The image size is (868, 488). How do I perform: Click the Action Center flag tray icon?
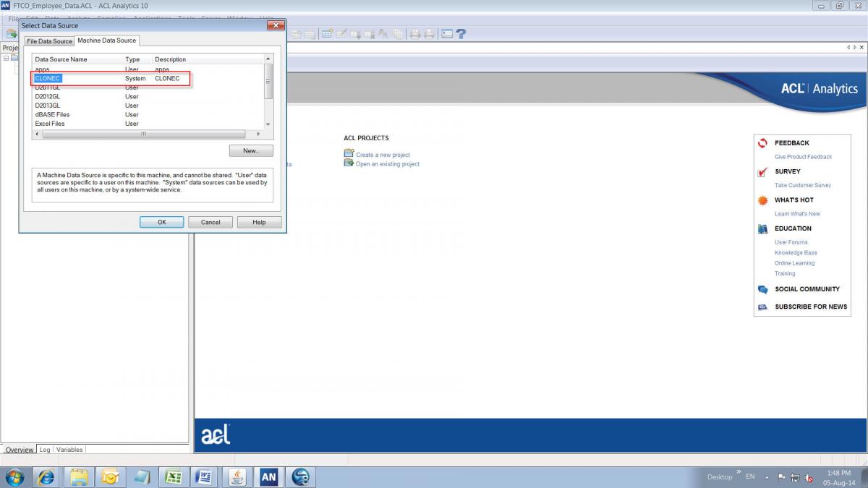pyautogui.click(x=782, y=477)
